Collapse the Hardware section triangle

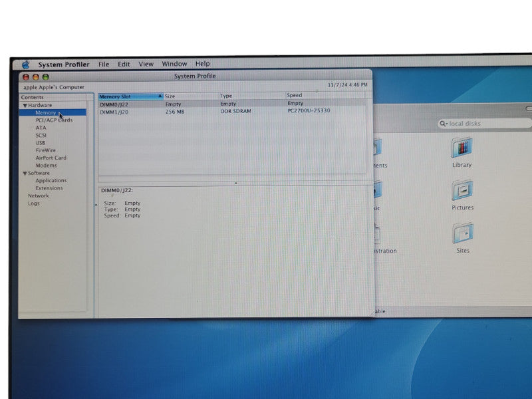[x=25, y=106]
